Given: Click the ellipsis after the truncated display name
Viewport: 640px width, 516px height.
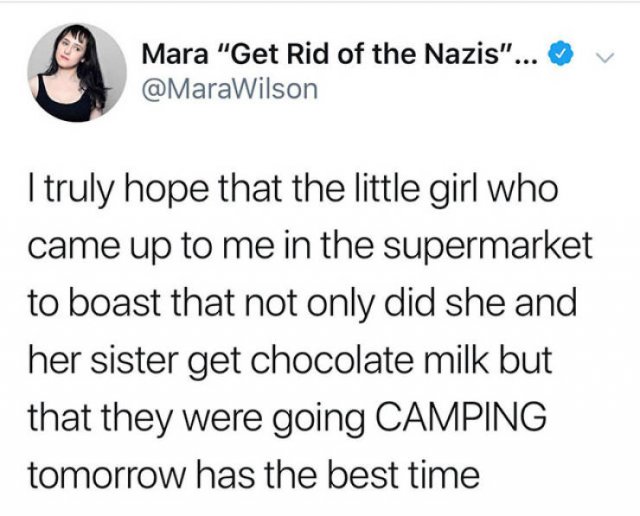Looking at the screenshot, I should click(529, 61).
